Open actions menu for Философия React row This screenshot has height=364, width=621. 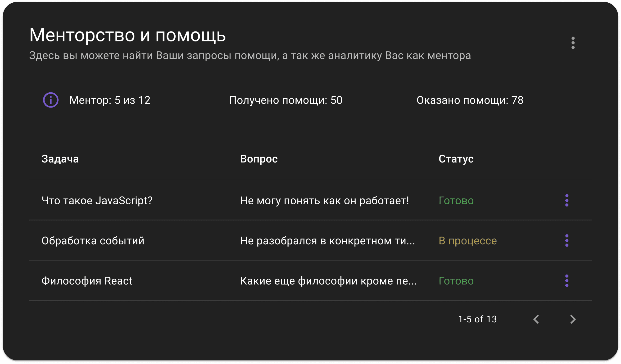coord(567,281)
